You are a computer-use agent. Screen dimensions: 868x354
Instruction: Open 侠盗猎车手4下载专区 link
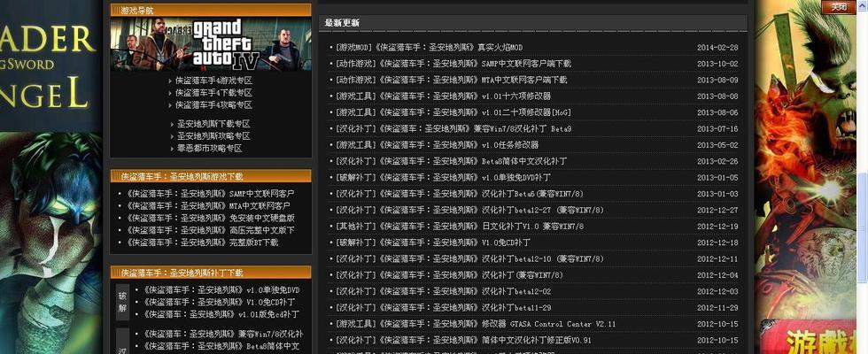click(x=213, y=92)
